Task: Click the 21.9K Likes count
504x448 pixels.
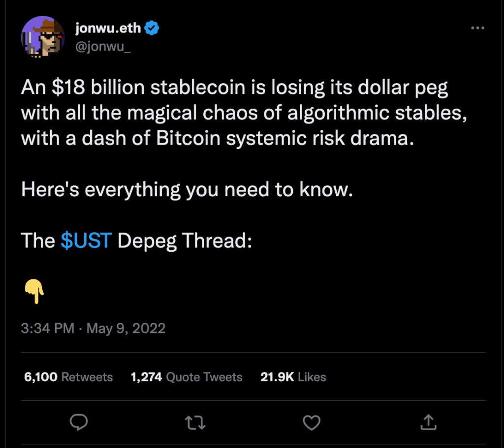Action: pyautogui.click(x=293, y=377)
